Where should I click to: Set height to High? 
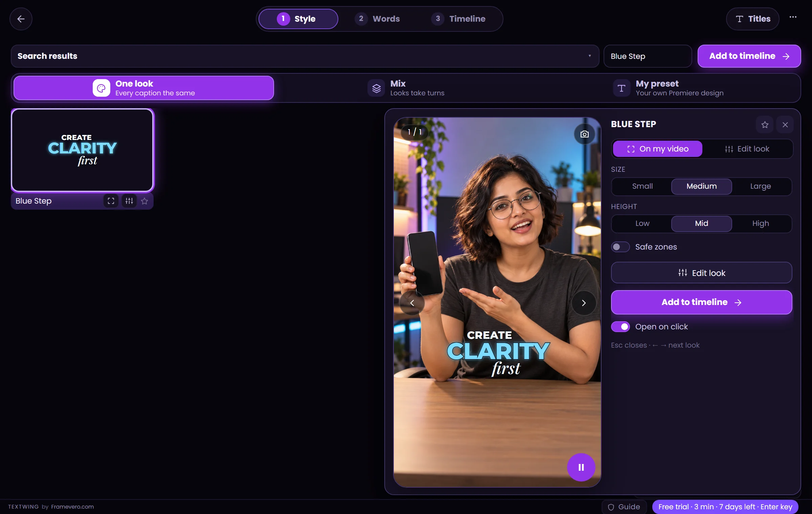pyautogui.click(x=761, y=224)
